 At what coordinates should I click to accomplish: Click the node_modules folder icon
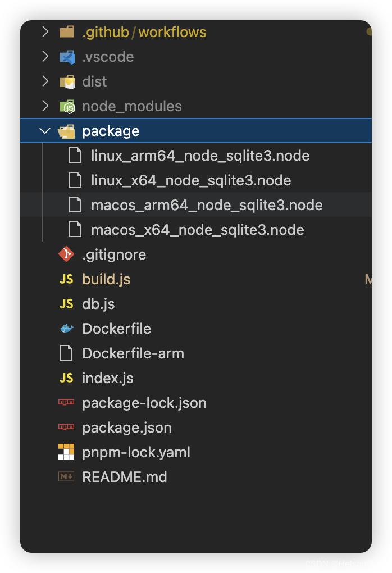66,106
